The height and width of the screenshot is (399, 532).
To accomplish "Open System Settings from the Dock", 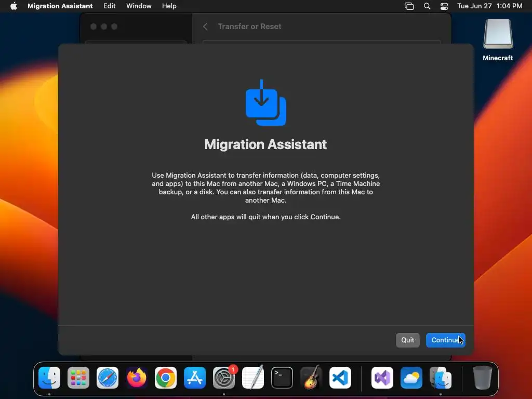I will click(224, 378).
